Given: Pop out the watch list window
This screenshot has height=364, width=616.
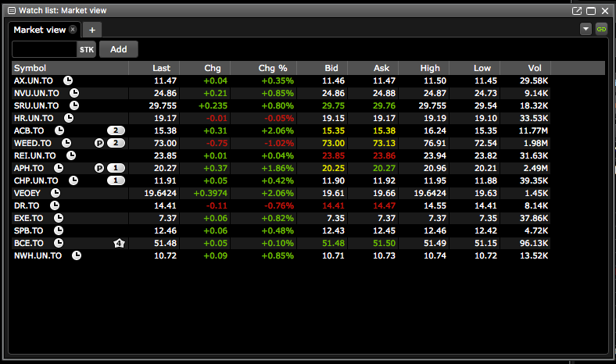Looking at the screenshot, I should (x=577, y=11).
